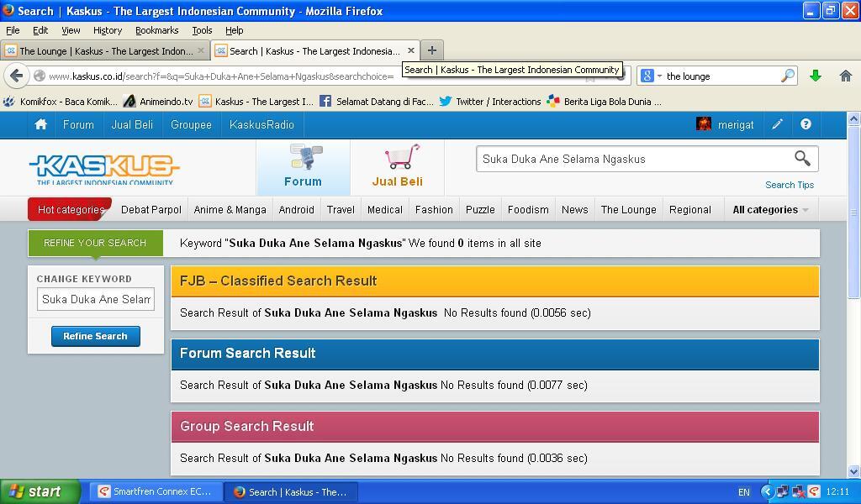Open the Edit menu
861x504 pixels.
(40, 30)
